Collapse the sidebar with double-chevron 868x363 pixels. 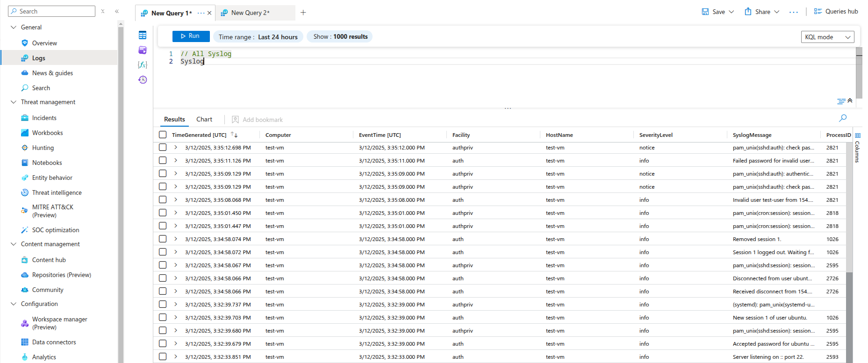tap(117, 11)
